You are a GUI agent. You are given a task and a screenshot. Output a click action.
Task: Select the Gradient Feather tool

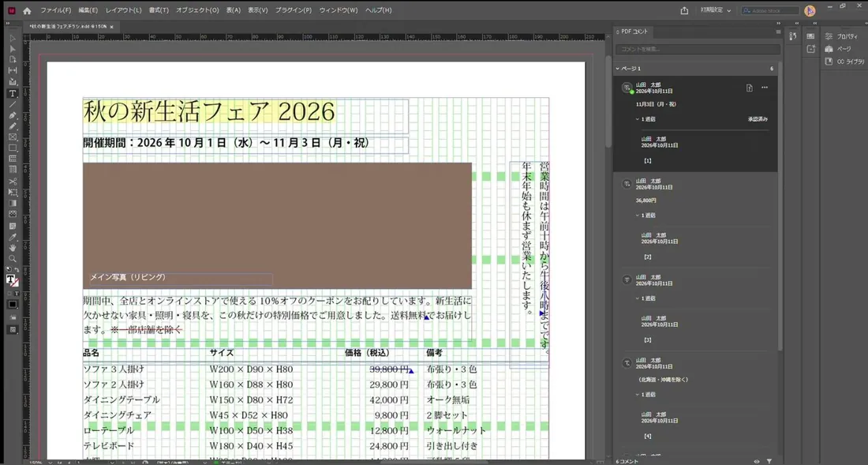[x=13, y=214]
